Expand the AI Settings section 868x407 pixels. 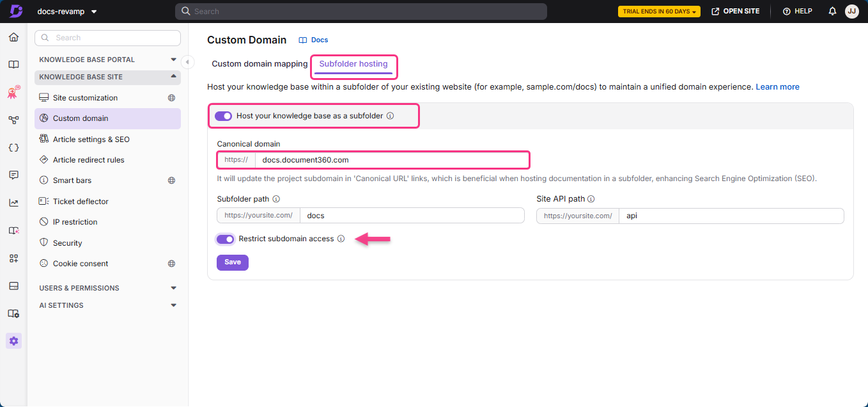point(107,305)
